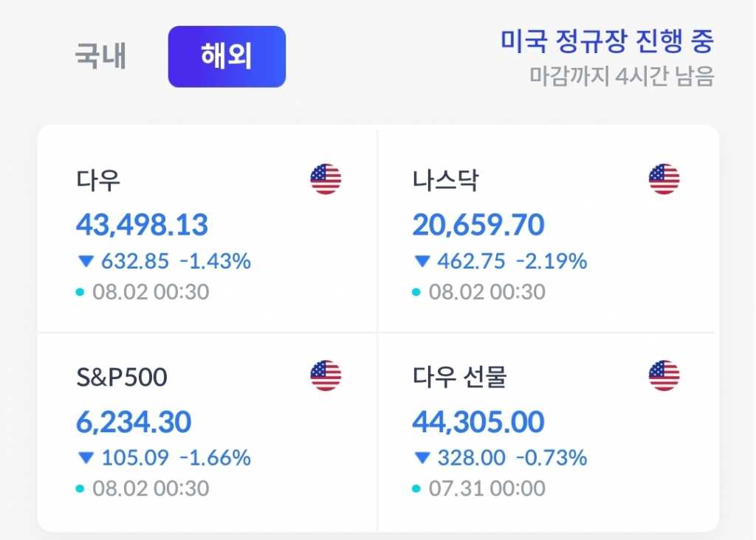This screenshot has width=756, height=540.
Task: Open the 다우 선물 futures title
Action: pyautogui.click(x=460, y=378)
